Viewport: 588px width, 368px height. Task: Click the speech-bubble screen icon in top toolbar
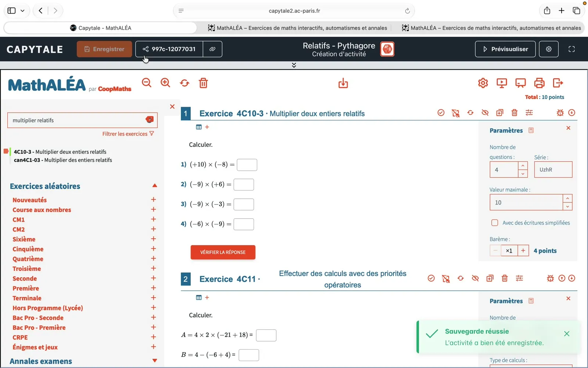point(520,83)
